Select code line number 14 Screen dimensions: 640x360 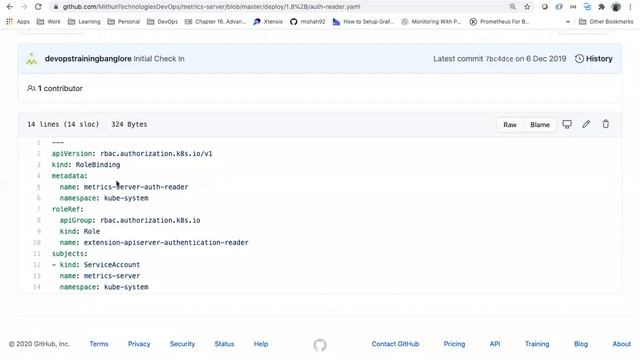pyautogui.click(x=37, y=287)
